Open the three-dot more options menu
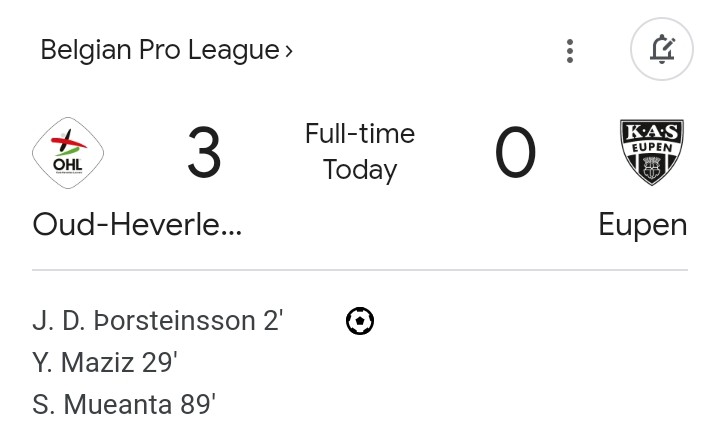 pyautogui.click(x=570, y=51)
